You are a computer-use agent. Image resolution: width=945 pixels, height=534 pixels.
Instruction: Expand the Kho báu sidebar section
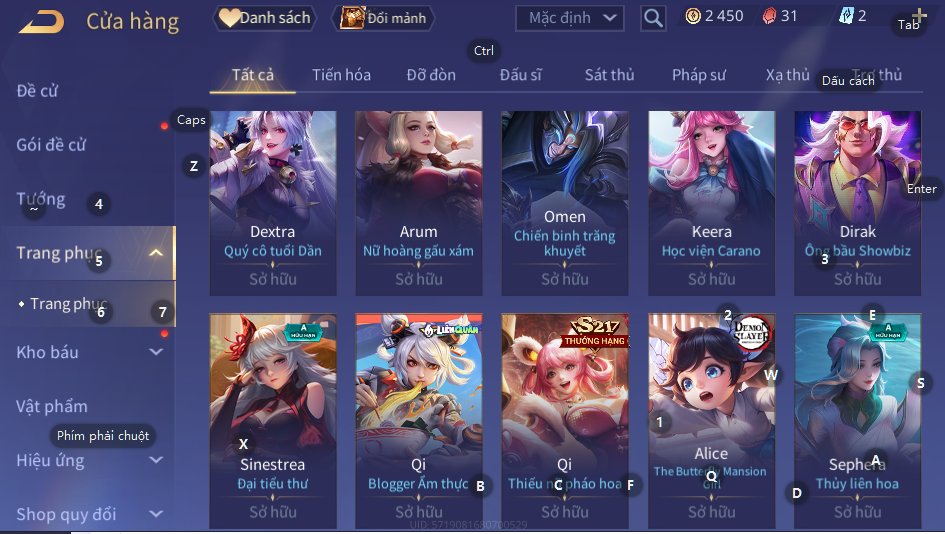[x=156, y=352]
